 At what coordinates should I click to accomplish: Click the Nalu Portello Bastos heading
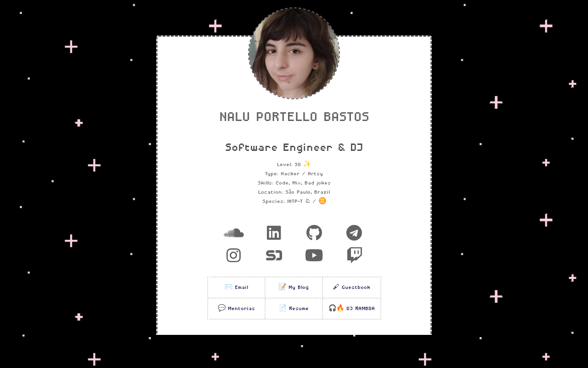(294, 117)
